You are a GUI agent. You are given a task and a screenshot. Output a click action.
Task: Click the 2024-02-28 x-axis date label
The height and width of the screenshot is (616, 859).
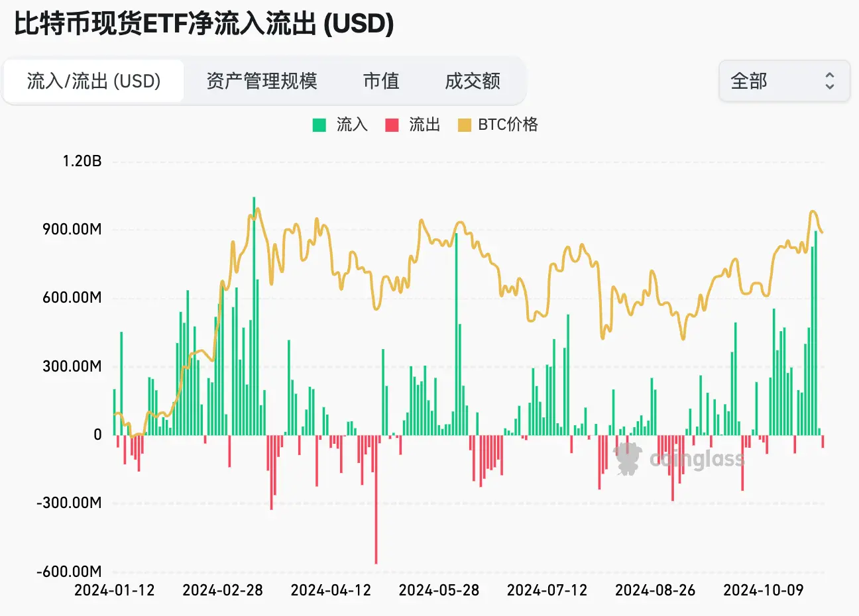pos(223,590)
